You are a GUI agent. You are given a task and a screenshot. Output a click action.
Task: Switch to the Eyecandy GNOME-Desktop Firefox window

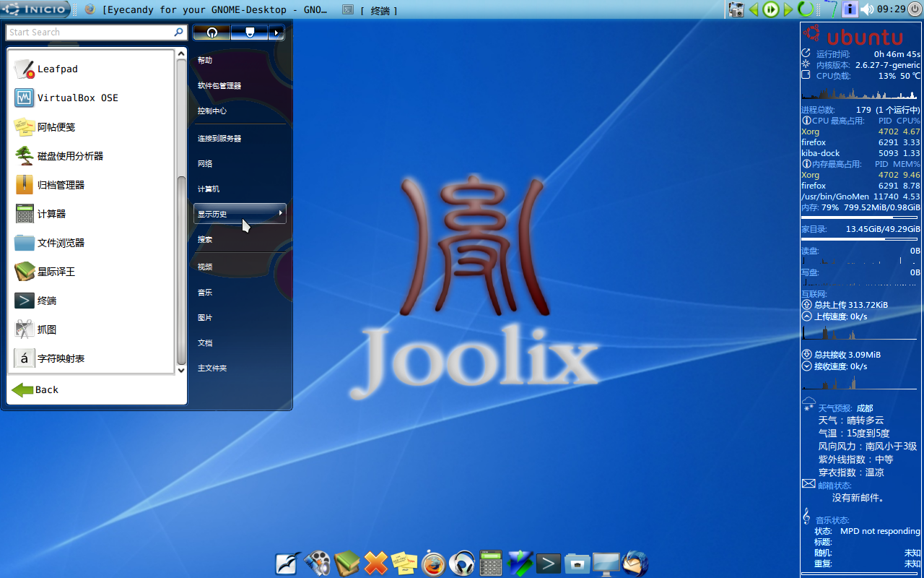click(206, 9)
